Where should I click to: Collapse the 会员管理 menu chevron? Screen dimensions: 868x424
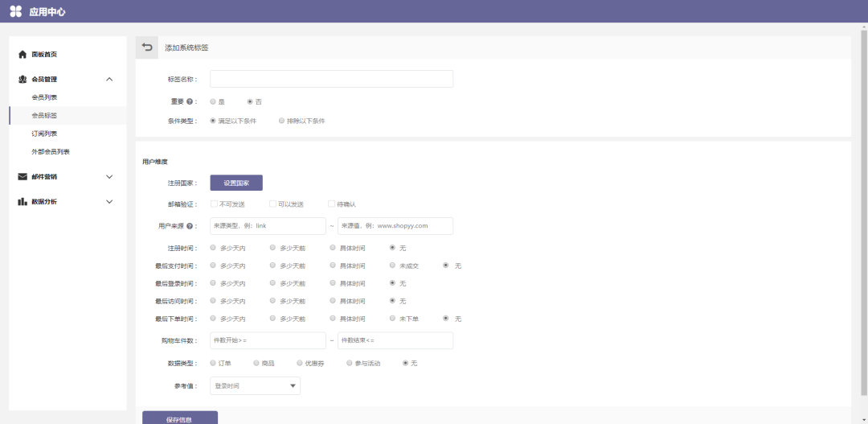click(x=109, y=80)
